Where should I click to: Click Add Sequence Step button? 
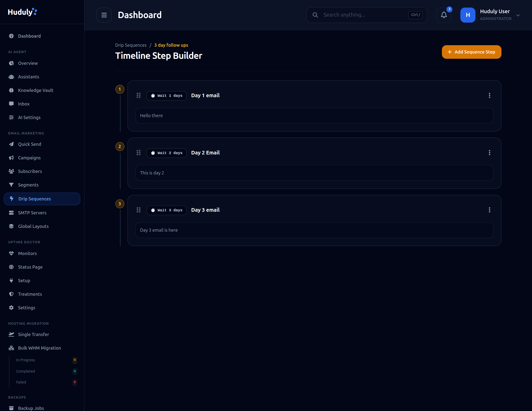471,52
